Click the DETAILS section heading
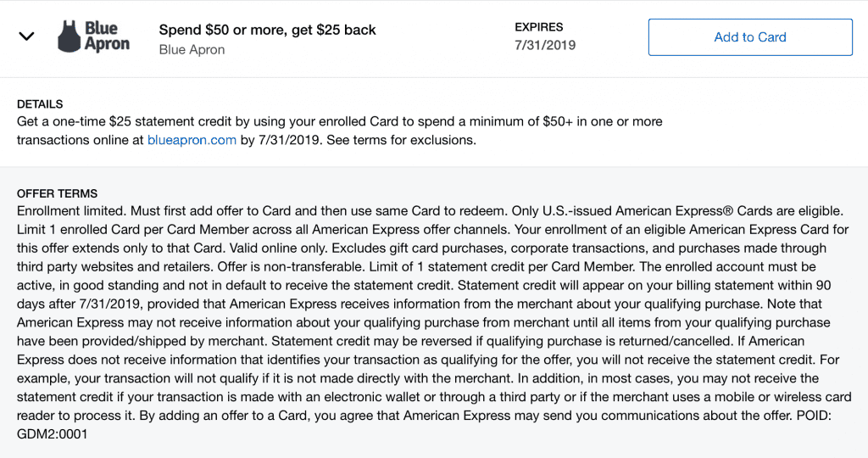The width and height of the screenshot is (868, 458). click(x=40, y=104)
